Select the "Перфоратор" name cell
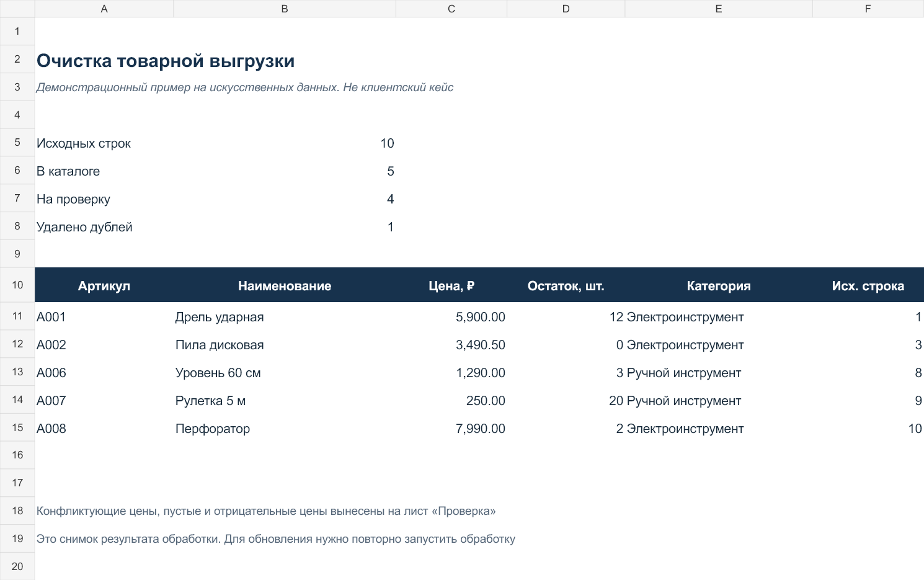 pos(285,429)
